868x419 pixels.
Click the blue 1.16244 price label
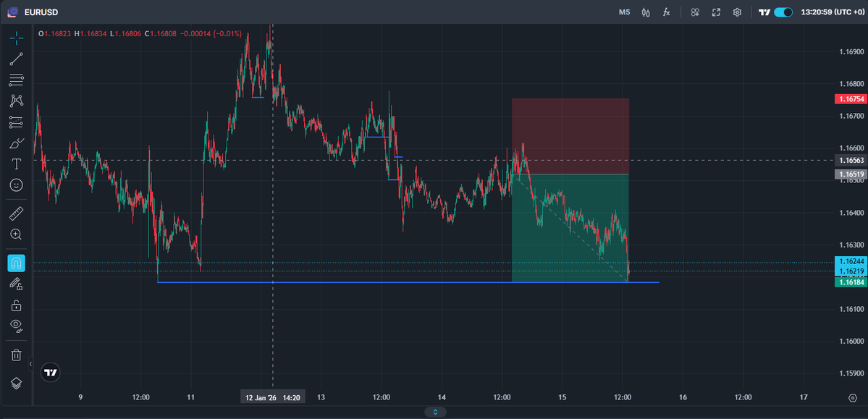(x=849, y=261)
